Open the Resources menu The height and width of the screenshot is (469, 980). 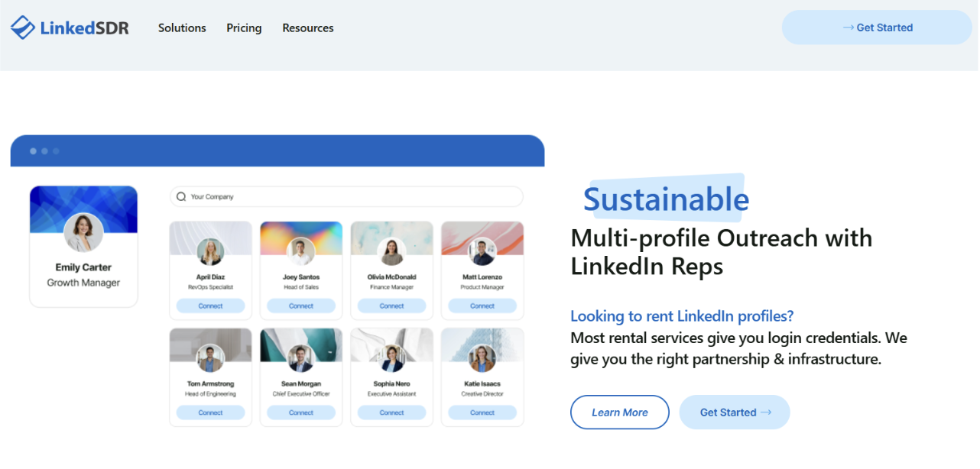[x=308, y=27]
